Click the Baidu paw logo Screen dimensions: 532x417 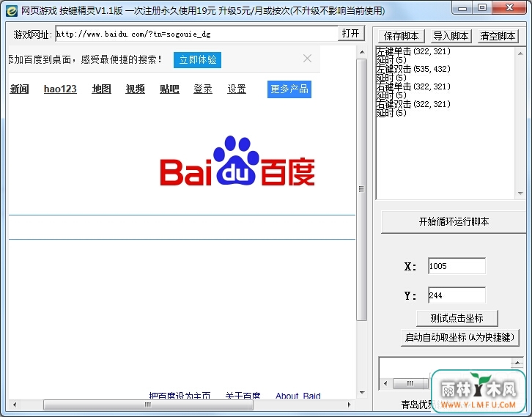coord(237,160)
